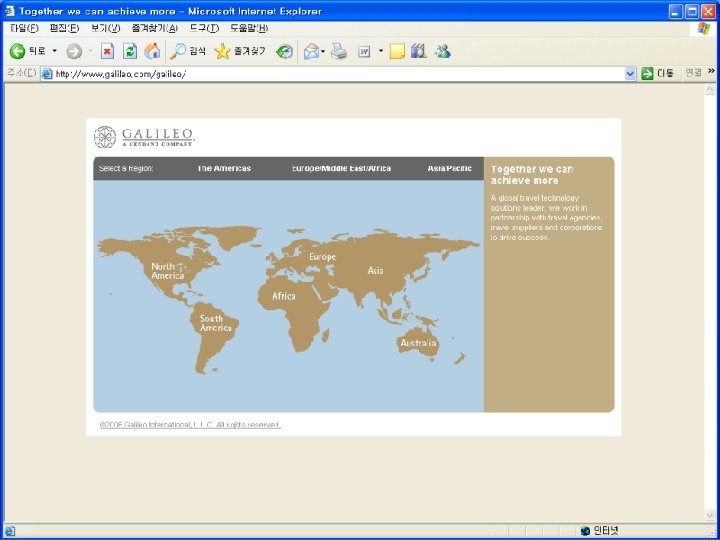This screenshot has height=540, width=720.
Task: Click the vertical scrollbar down arrow
Action: pos(710,515)
